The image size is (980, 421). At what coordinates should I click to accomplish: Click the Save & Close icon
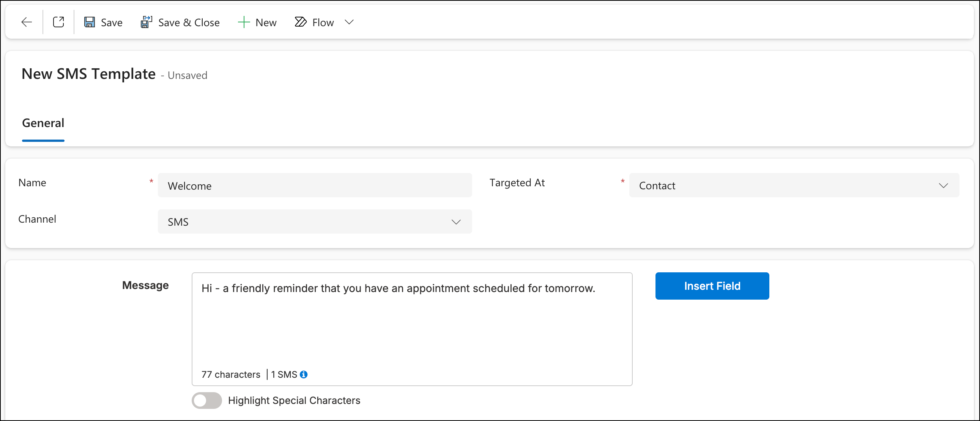(x=147, y=22)
